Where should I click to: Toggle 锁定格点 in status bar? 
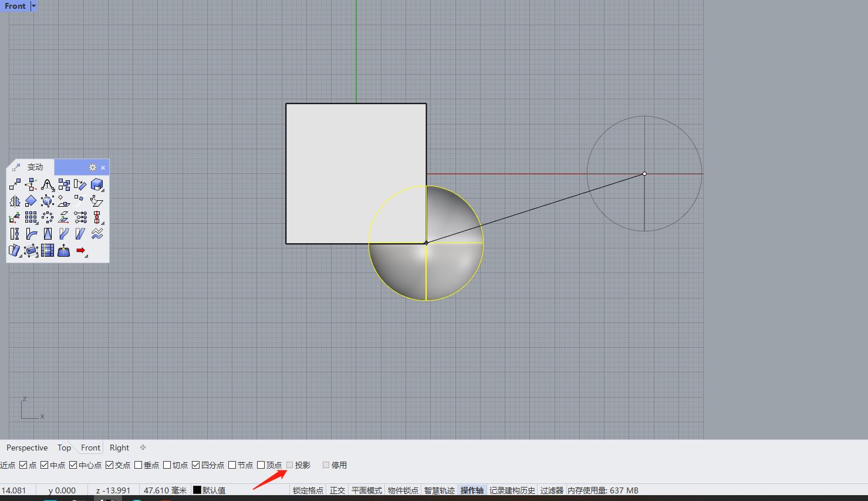[x=308, y=490]
